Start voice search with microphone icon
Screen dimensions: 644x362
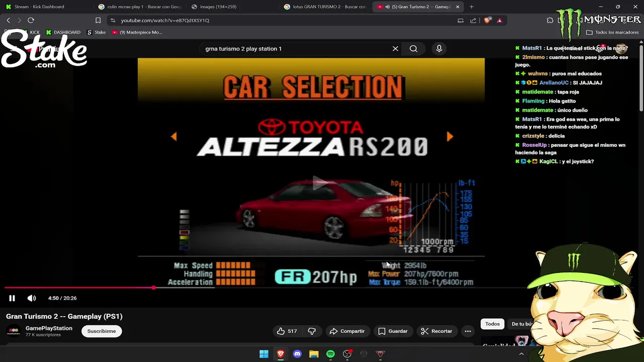439,49
